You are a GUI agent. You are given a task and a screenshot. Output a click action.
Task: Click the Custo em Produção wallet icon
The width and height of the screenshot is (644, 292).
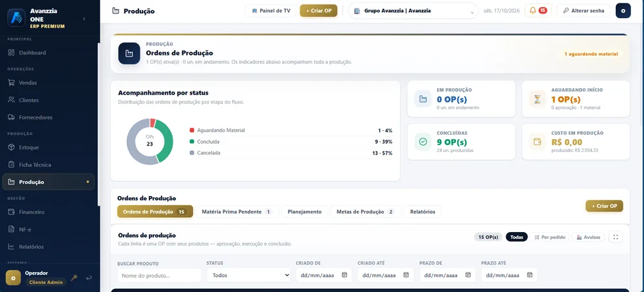(538, 142)
